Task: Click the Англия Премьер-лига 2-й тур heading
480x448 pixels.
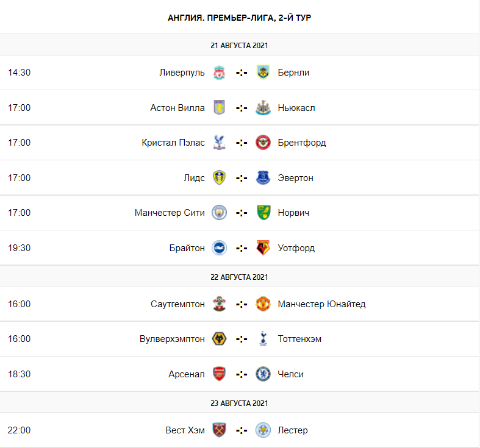Action: (x=240, y=18)
